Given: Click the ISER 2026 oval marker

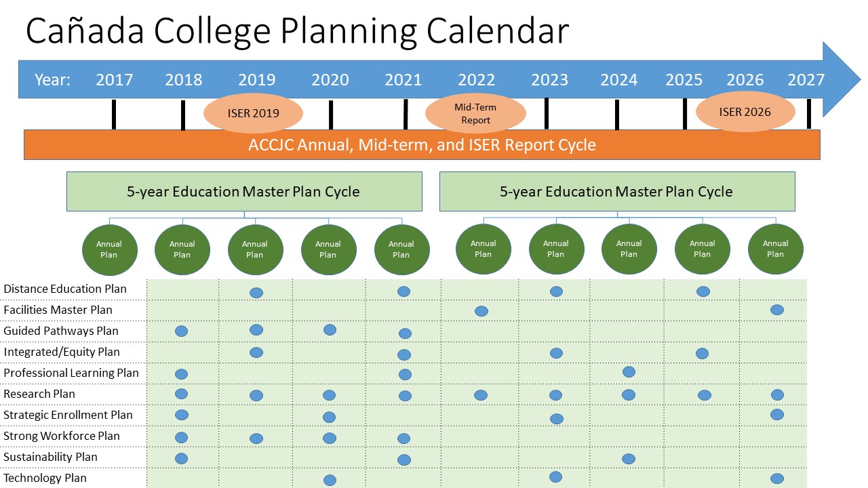Looking at the screenshot, I should tap(745, 112).
